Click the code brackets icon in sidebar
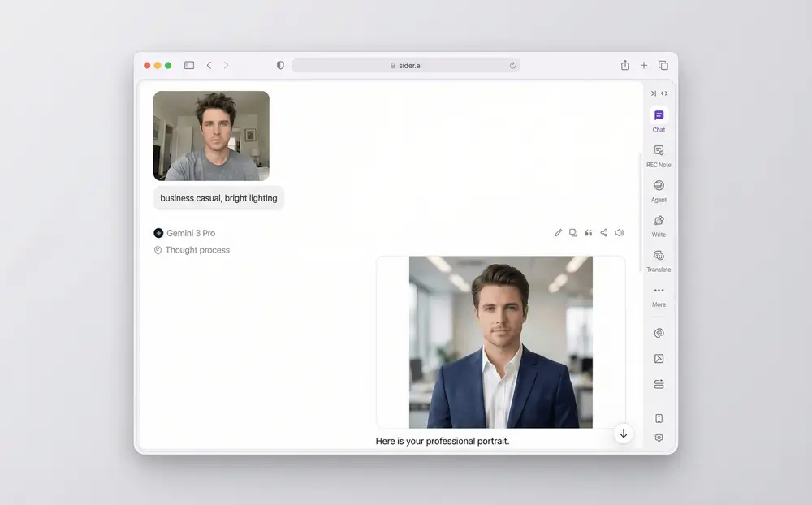The image size is (812, 505). (x=664, y=93)
